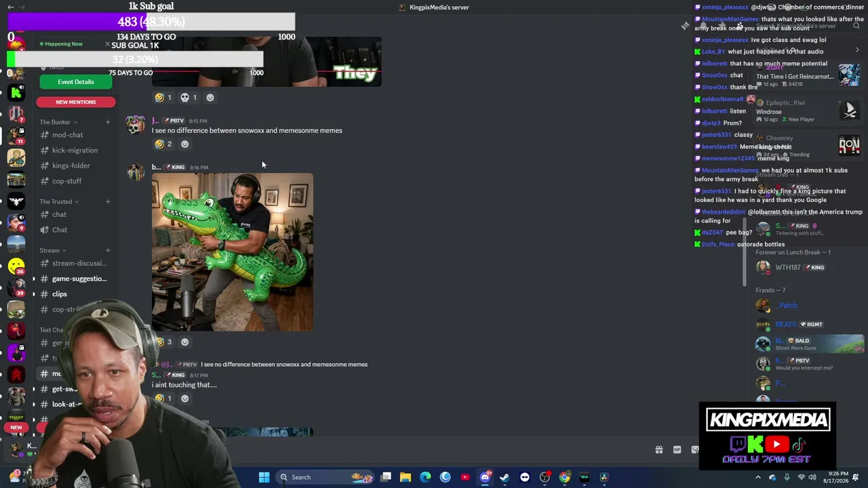Open the notification bell in system tray
Viewport: 868px width, 488px height.
tap(856, 477)
